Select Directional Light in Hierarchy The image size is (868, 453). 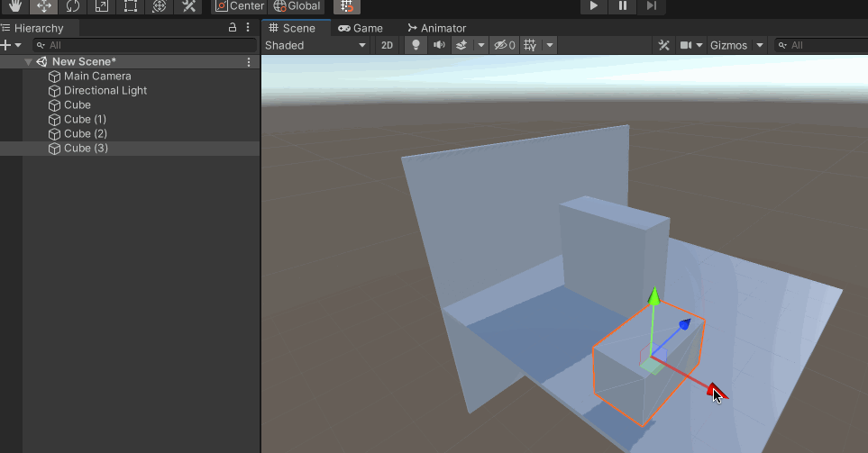point(105,91)
